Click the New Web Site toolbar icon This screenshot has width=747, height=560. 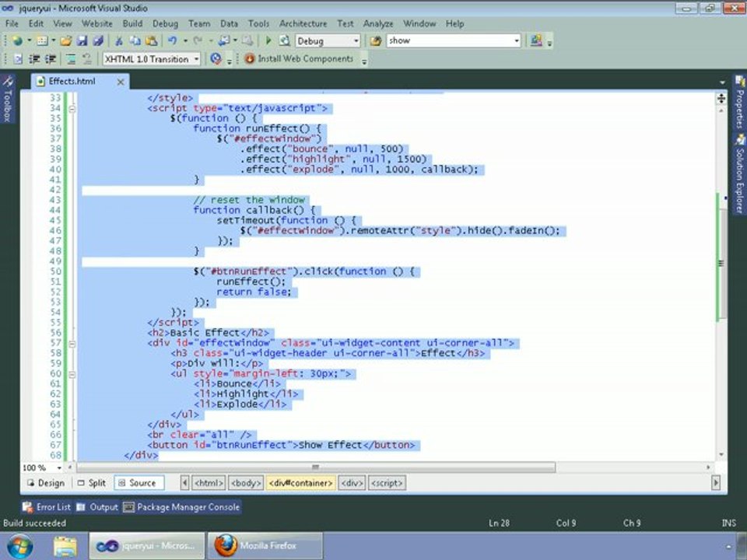17,41
